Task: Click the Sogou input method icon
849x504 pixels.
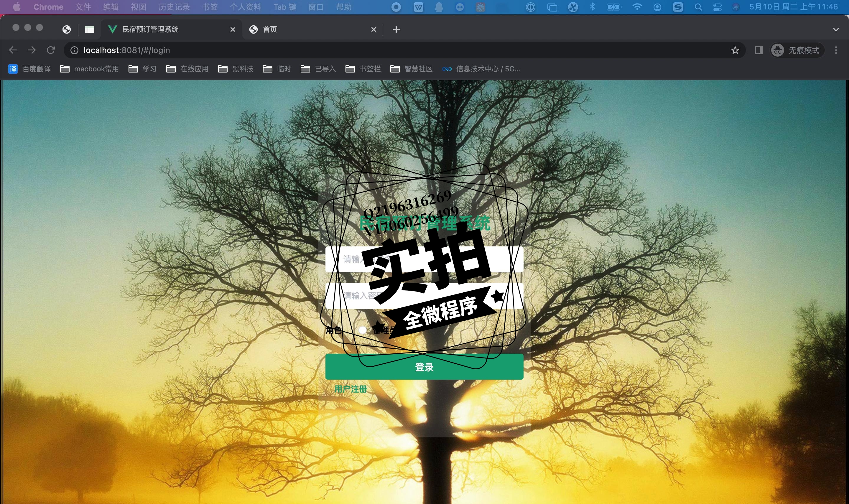Action: (x=678, y=7)
